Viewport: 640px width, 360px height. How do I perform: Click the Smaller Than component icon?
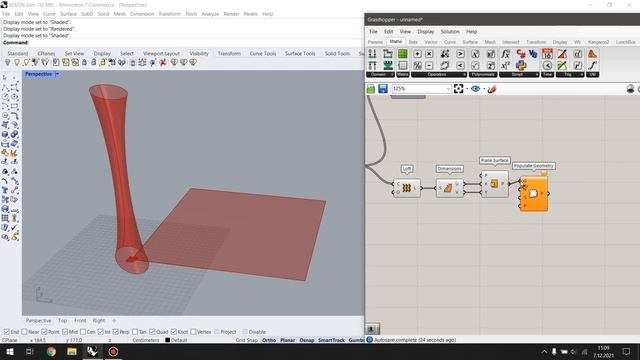(x=460, y=65)
